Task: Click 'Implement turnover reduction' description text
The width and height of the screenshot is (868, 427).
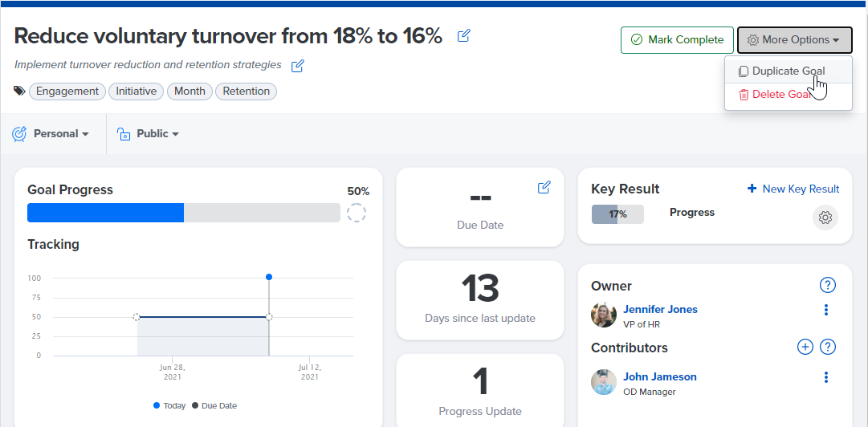Action: click(x=148, y=65)
